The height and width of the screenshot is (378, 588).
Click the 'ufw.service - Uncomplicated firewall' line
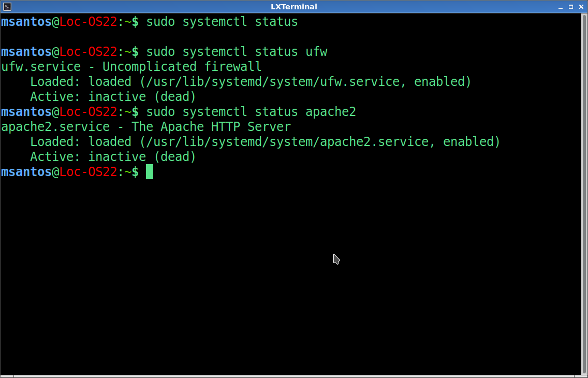tap(131, 67)
